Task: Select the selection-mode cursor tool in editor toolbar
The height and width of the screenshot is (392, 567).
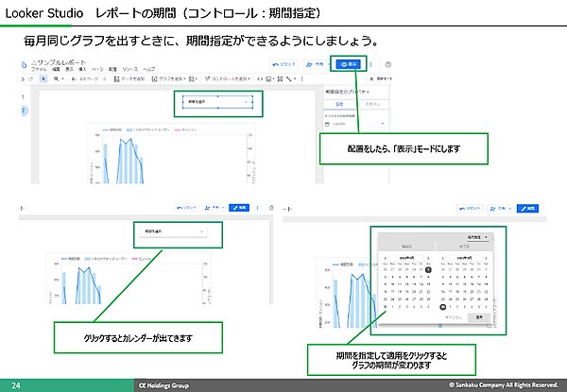Action: tap(43, 78)
